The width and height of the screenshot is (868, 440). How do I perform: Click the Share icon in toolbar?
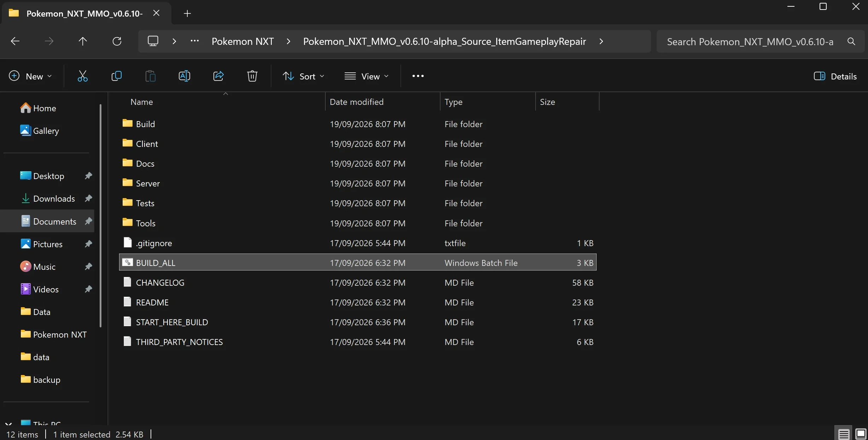click(218, 76)
